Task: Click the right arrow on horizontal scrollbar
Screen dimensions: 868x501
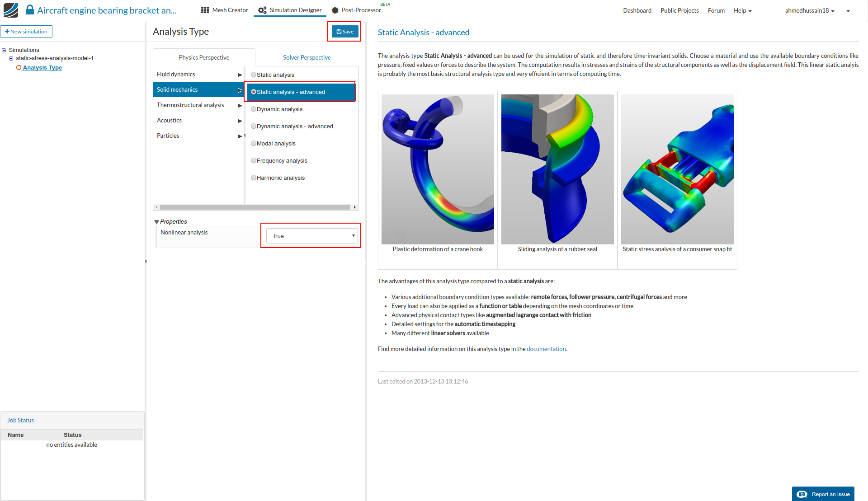Action: click(355, 207)
